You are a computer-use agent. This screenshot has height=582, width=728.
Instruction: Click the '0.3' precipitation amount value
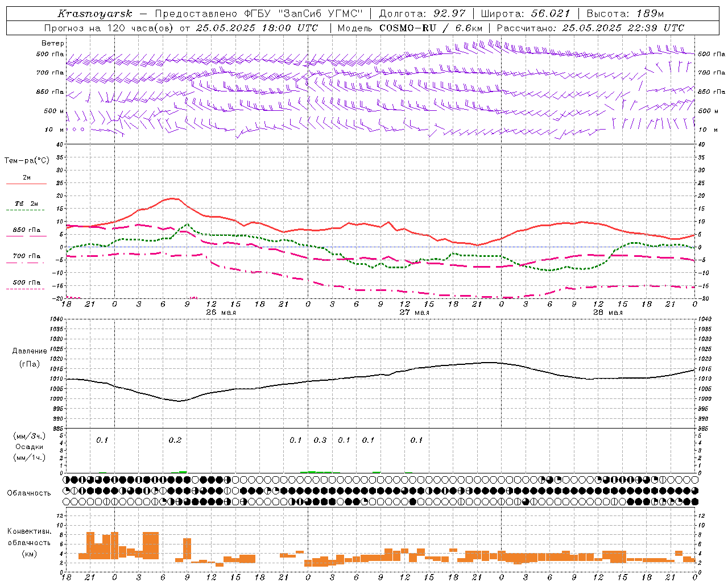320,440
